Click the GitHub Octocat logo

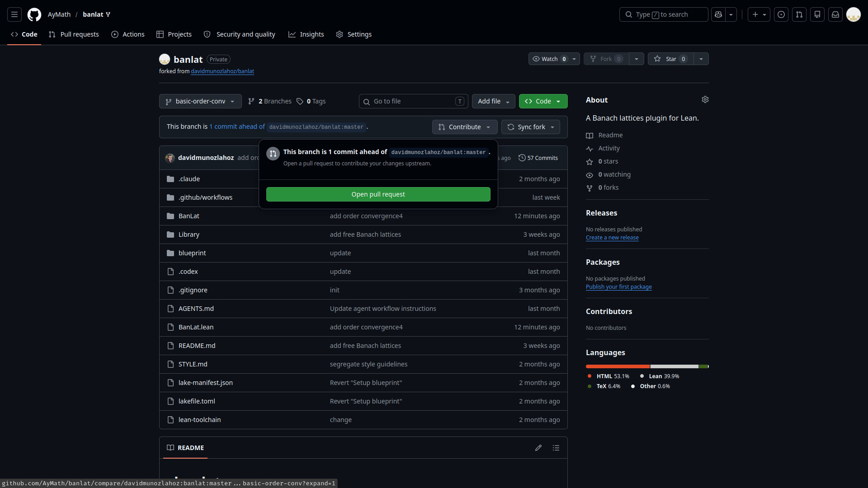tap(34, 14)
